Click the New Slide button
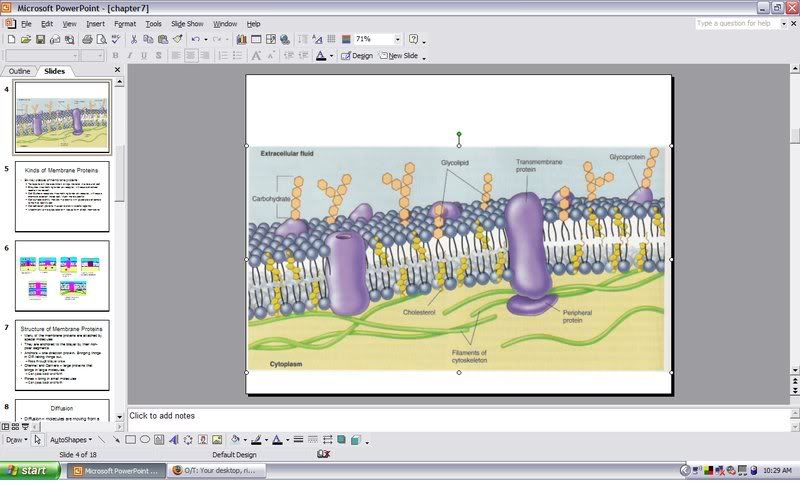Viewport: 800px width, 486px height. tap(399, 56)
